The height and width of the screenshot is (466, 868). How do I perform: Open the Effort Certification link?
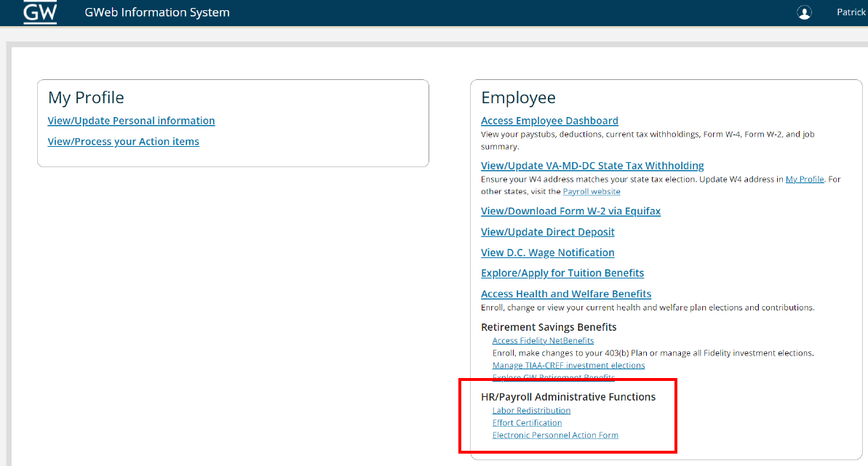coord(527,423)
